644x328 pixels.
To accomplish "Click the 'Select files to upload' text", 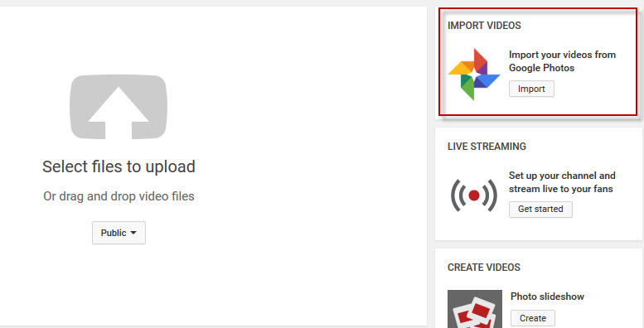I will [x=119, y=166].
